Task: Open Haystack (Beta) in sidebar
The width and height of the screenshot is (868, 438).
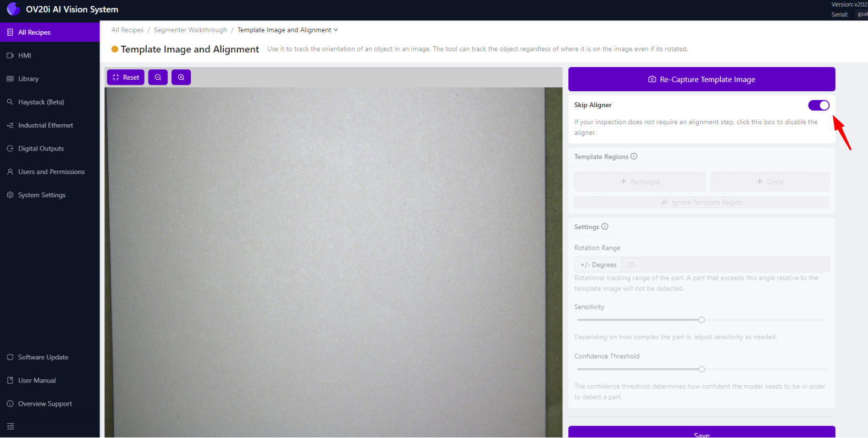Action: point(41,102)
